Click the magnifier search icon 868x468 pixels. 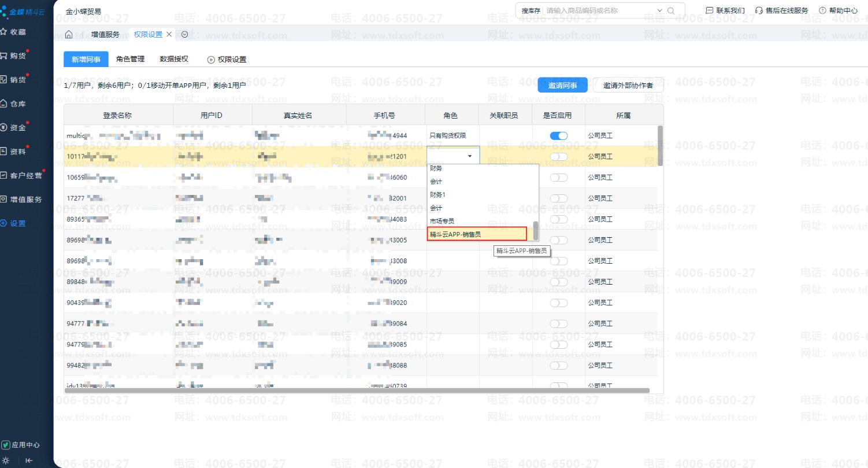pyautogui.click(x=671, y=10)
